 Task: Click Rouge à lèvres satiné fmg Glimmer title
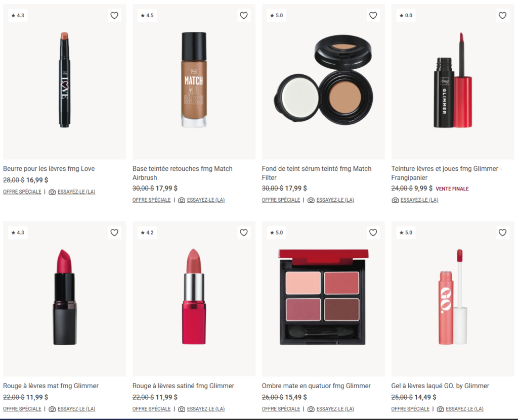(183, 386)
